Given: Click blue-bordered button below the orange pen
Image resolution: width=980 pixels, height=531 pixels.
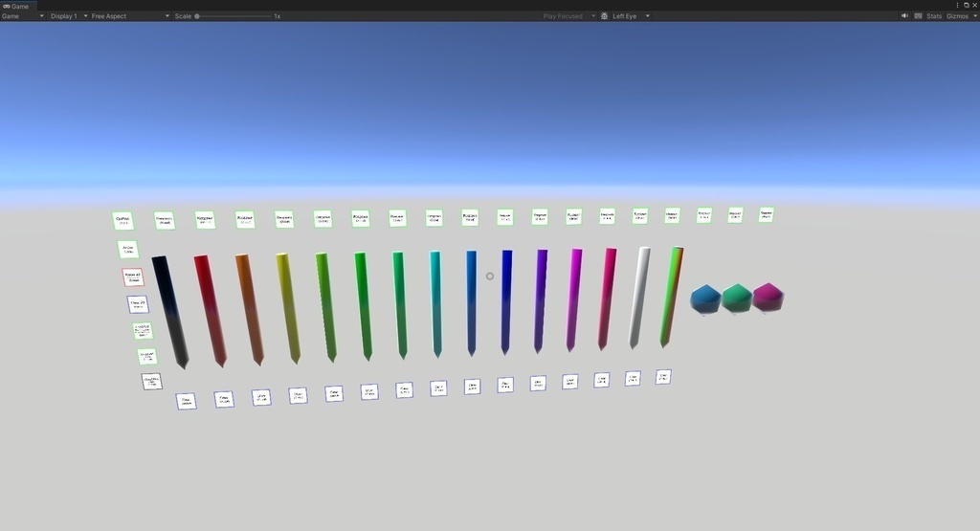Looking at the screenshot, I should 261,397.
